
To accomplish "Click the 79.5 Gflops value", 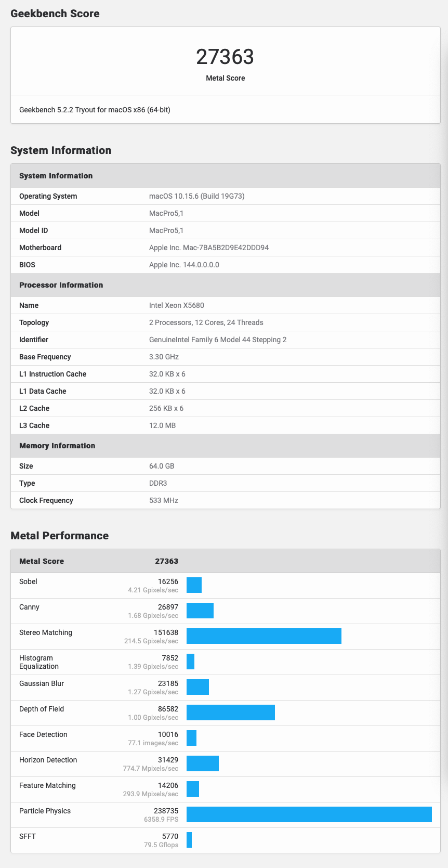I will click(161, 845).
